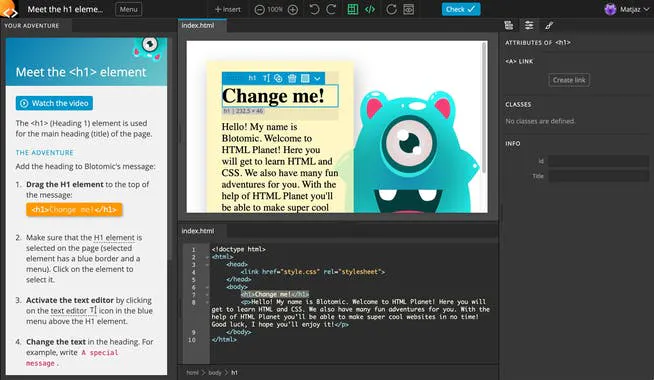Activate the text editor icon in the blue h1 menu

pyautogui.click(x=266, y=78)
